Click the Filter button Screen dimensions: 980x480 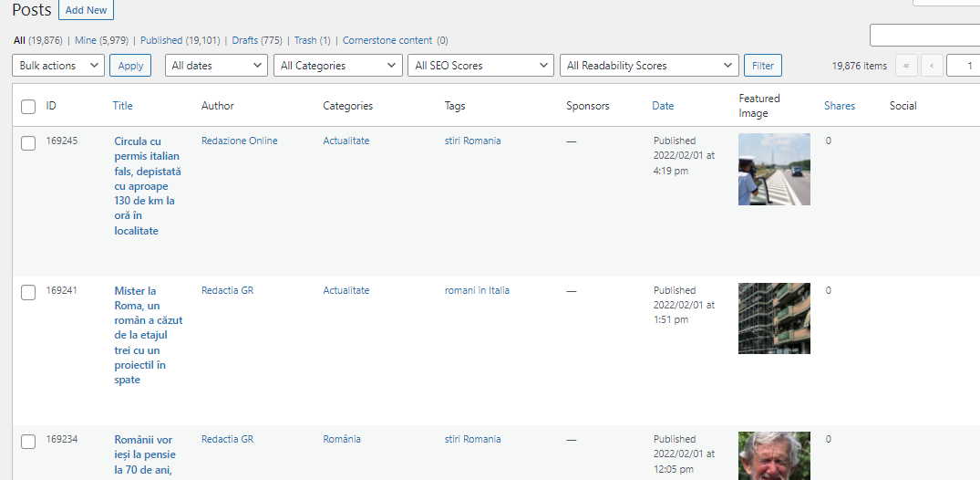[x=762, y=66]
